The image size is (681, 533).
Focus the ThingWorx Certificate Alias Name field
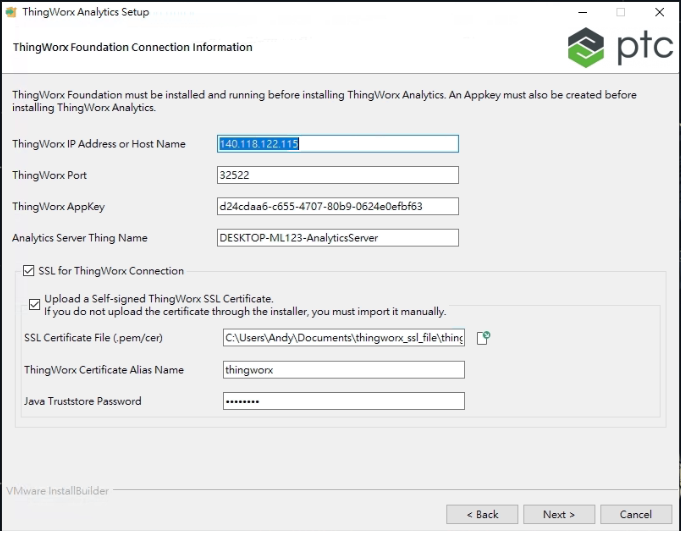pos(344,370)
